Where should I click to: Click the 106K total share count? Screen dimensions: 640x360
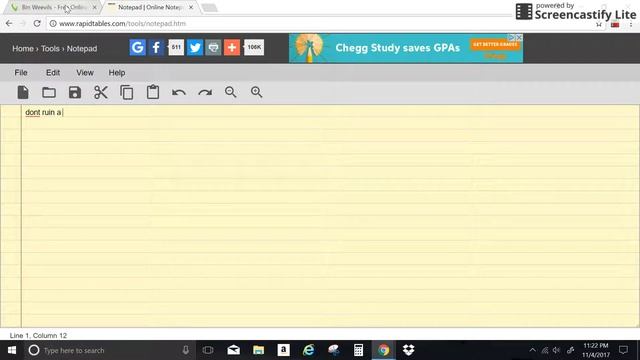[254, 47]
